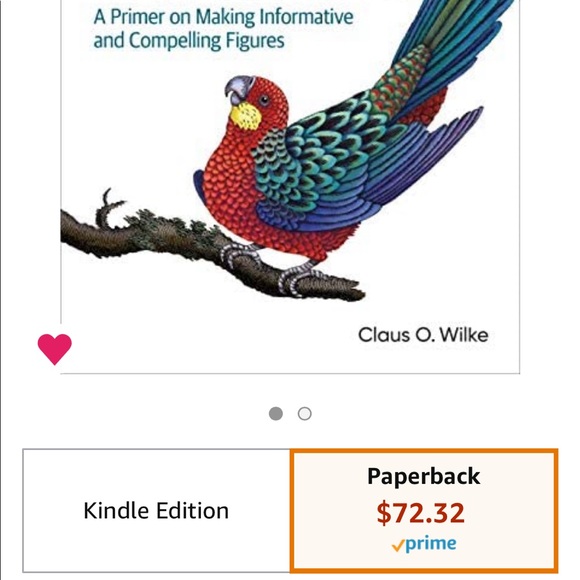Image resolution: width=580 pixels, height=580 pixels.
Task: Switch to the second empty carousel dot
Action: 304,414
